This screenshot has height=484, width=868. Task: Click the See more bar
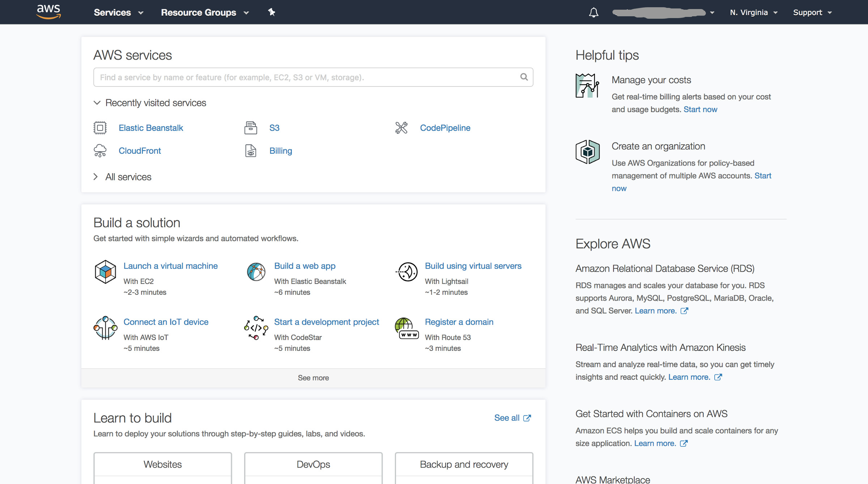313,378
